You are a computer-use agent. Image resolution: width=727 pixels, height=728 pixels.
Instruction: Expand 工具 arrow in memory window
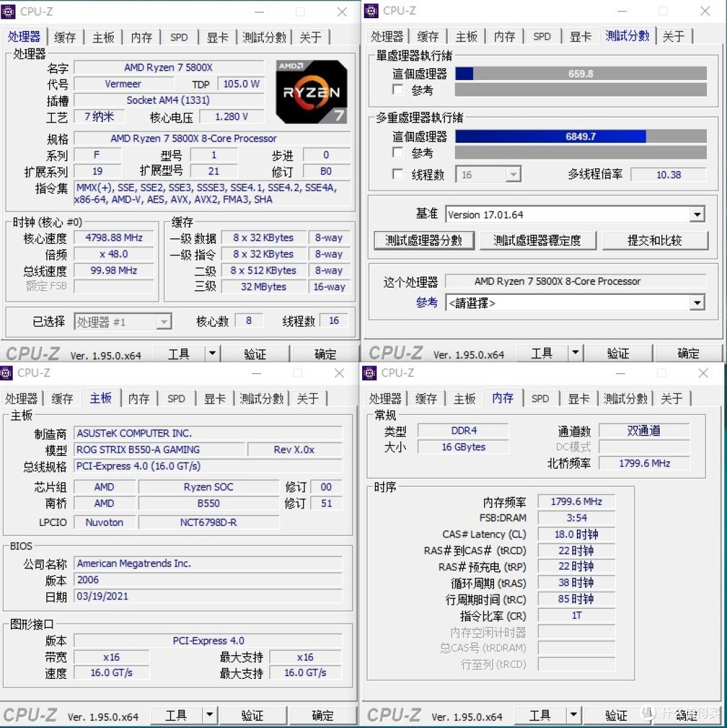[573, 715]
